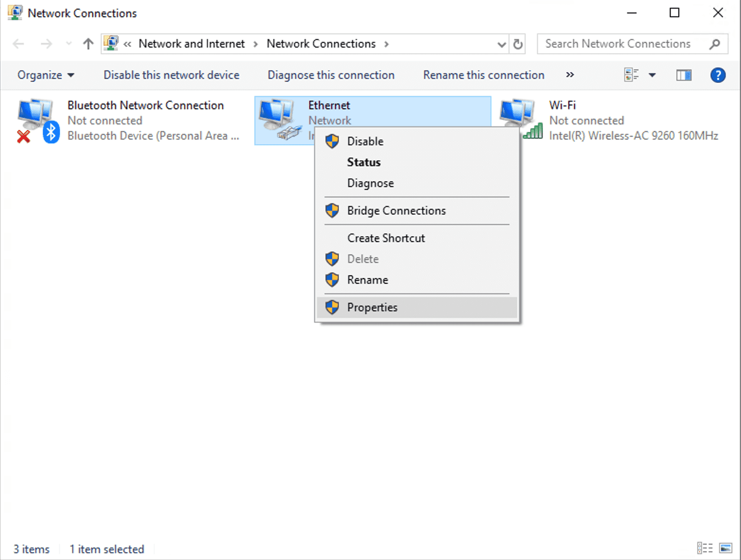Image resolution: width=741 pixels, height=560 pixels.
Task: Select the Wi-Fi adapter icon
Action: pos(520,120)
